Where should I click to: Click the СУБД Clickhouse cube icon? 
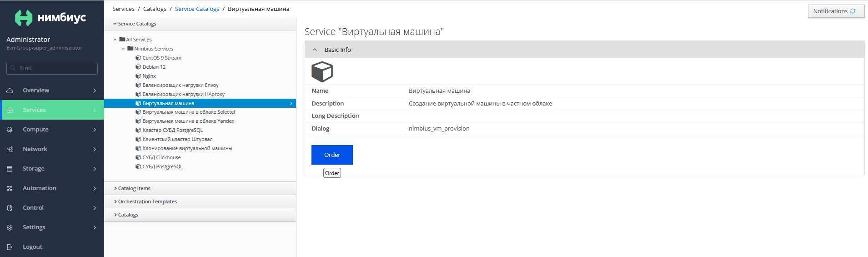[138, 157]
